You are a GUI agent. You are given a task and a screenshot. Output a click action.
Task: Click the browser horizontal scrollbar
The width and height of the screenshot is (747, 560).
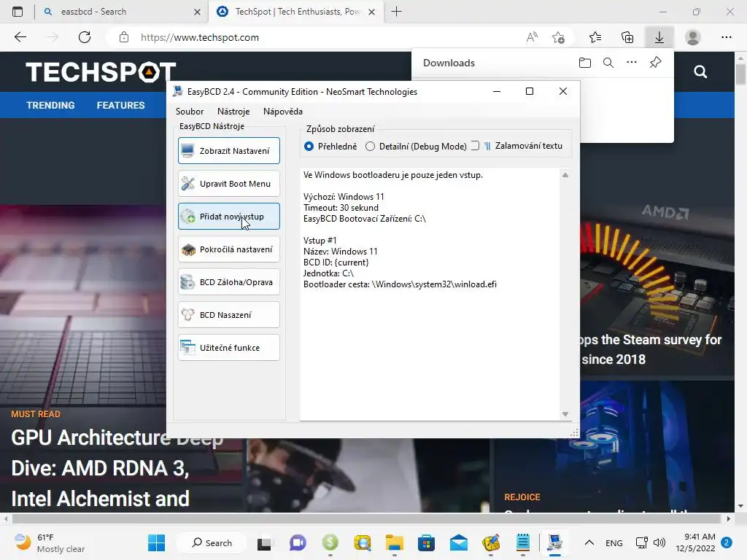click(366, 518)
